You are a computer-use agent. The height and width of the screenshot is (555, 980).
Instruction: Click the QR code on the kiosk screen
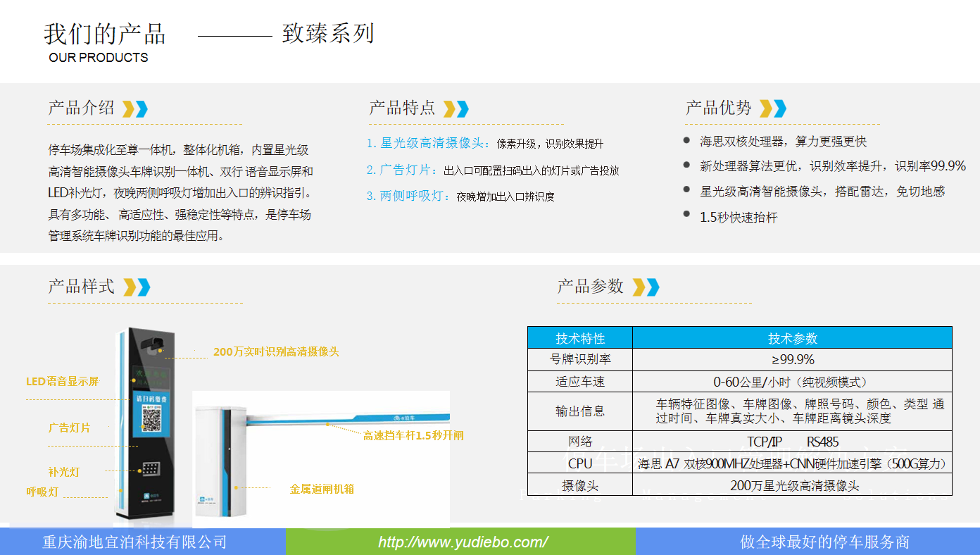pos(153,420)
